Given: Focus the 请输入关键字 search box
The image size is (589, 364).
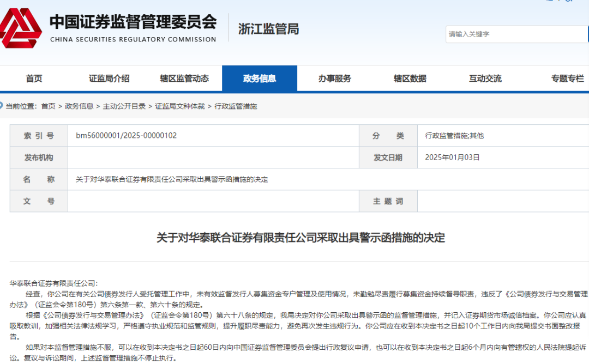Looking at the screenshot, I should 515,34.
